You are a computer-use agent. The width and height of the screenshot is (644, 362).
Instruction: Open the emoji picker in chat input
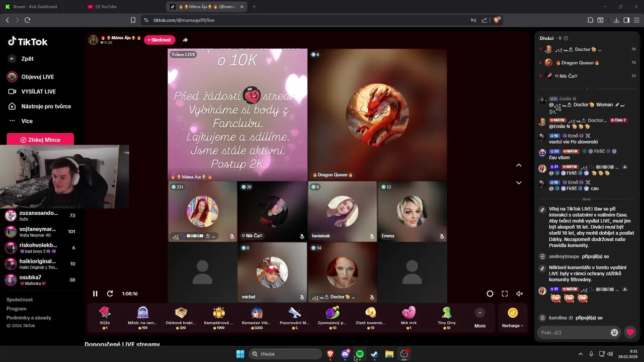pyautogui.click(x=614, y=332)
